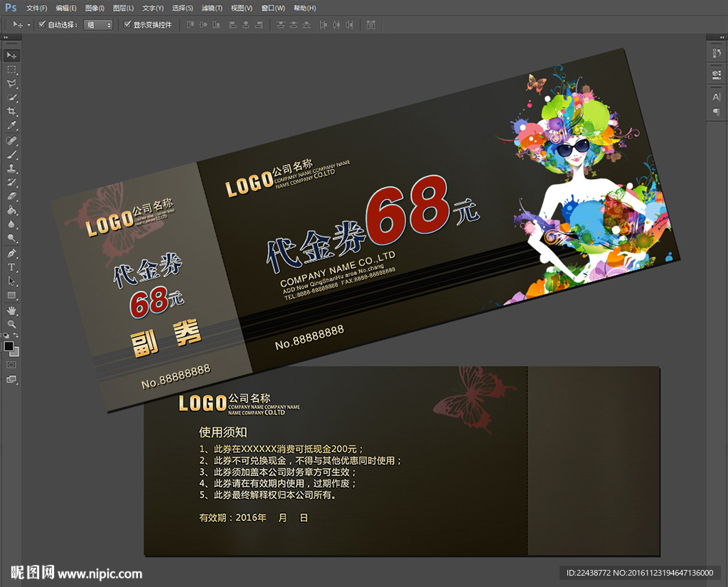Open the Character panel icon
Screen dimensions: 728x587
[716, 97]
